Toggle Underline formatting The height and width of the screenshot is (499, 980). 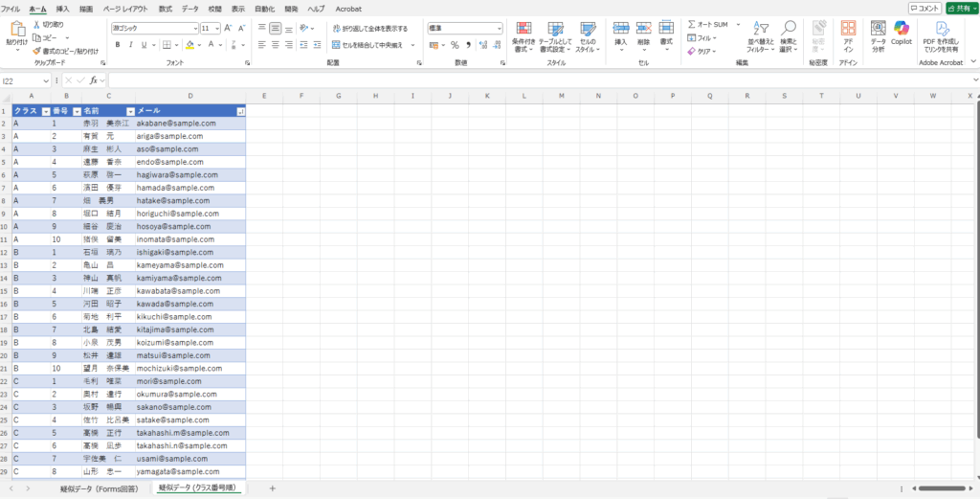(x=144, y=45)
